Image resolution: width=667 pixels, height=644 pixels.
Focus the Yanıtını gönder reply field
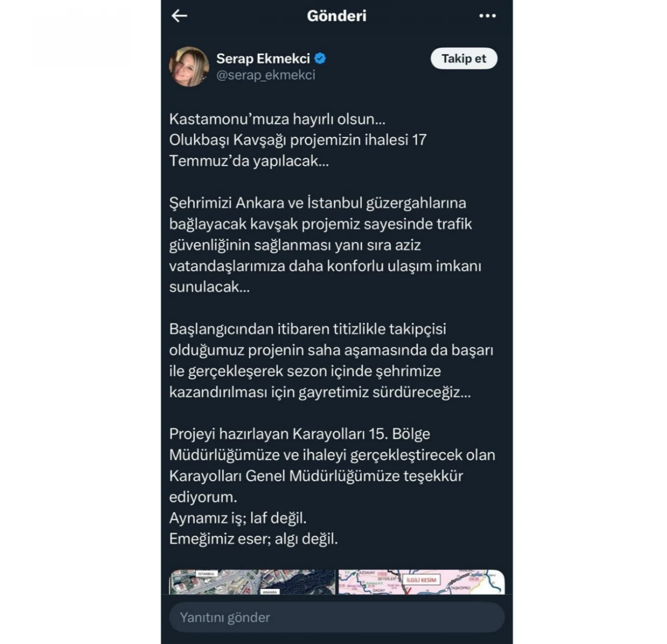coord(337,617)
